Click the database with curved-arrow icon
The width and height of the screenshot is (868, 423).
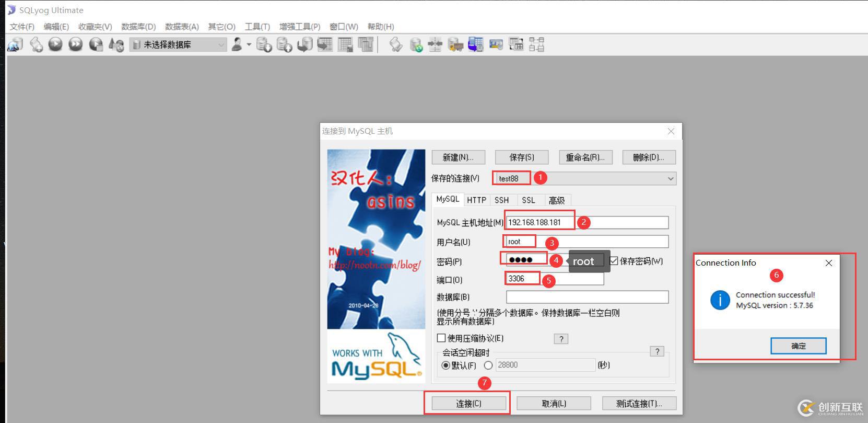click(x=305, y=45)
